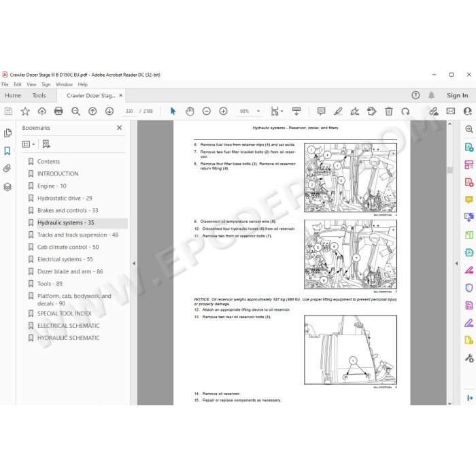Add the document to starred files
This screenshot has width=476, height=476.
click(25, 112)
